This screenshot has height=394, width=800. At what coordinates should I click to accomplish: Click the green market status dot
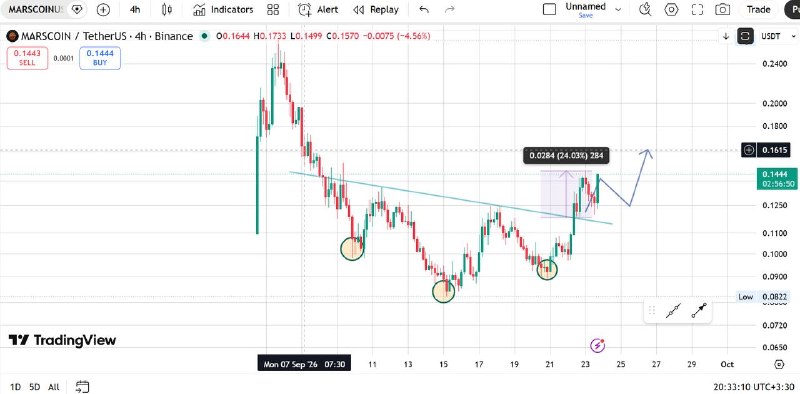(x=205, y=36)
